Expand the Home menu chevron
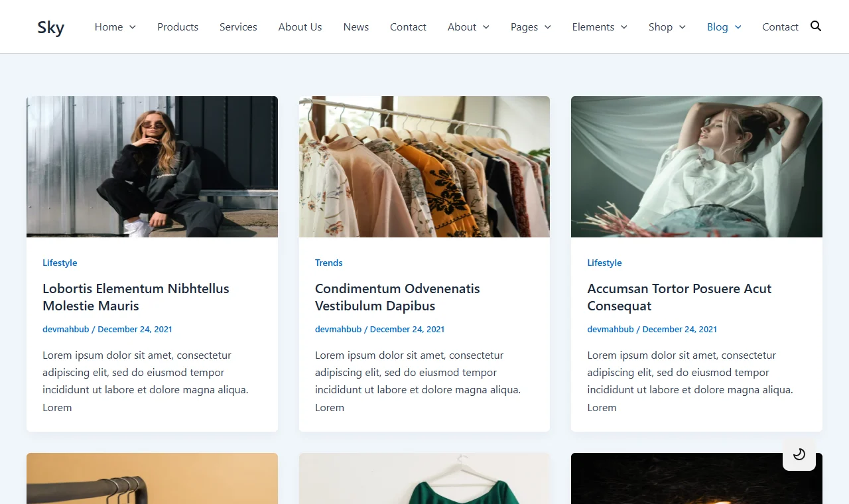 [133, 27]
